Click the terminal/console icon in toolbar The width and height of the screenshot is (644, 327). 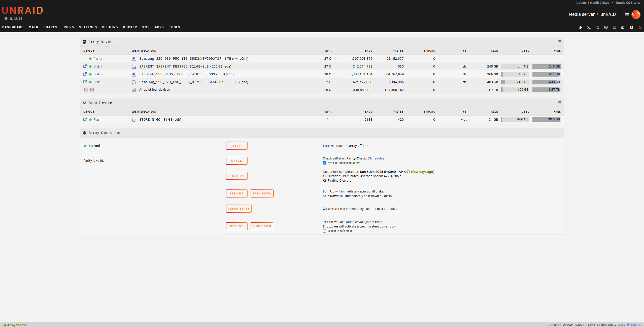pos(589,27)
